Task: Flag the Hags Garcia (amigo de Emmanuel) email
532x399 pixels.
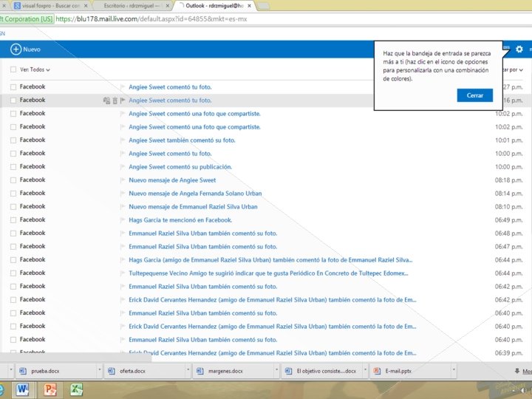Action: pyautogui.click(x=123, y=260)
